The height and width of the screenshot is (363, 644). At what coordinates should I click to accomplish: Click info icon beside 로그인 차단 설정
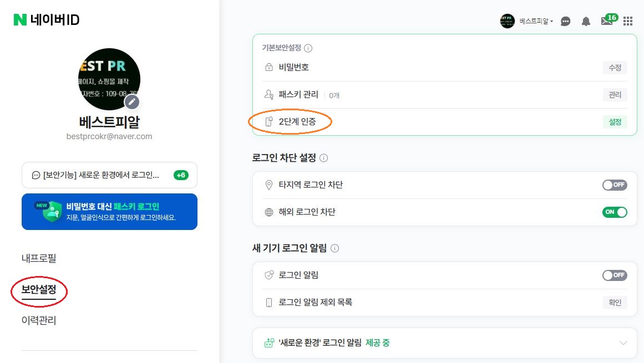tap(324, 158)
